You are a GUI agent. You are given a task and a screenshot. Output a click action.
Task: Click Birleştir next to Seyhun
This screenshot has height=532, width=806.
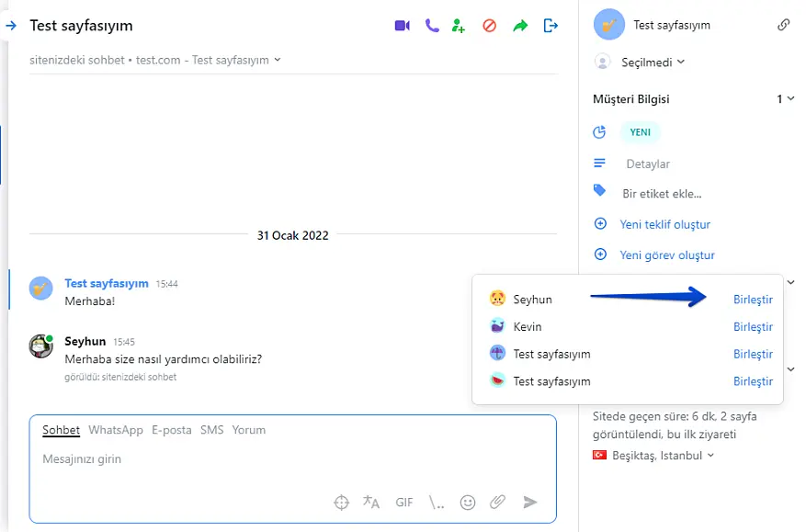tap(753, 300)
